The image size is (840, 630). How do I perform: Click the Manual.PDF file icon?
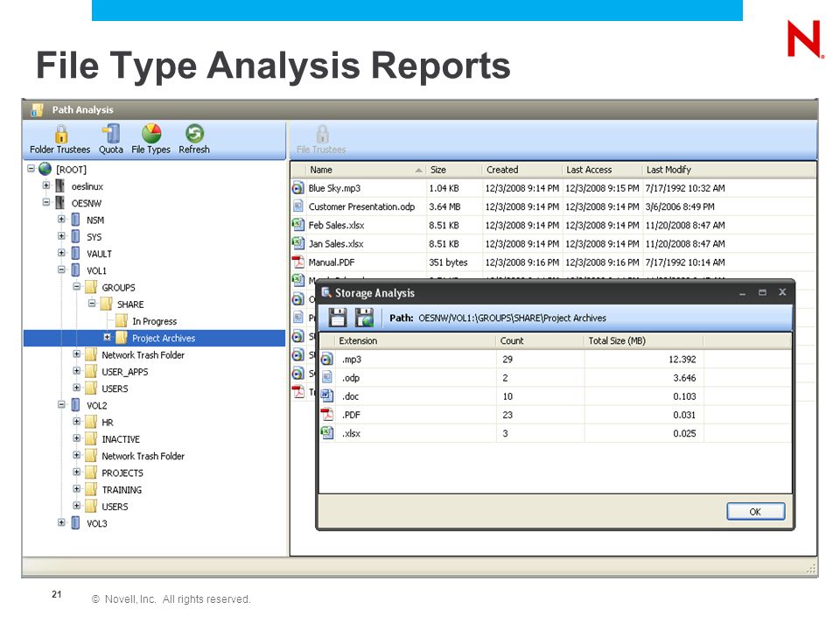coord(297,262)
